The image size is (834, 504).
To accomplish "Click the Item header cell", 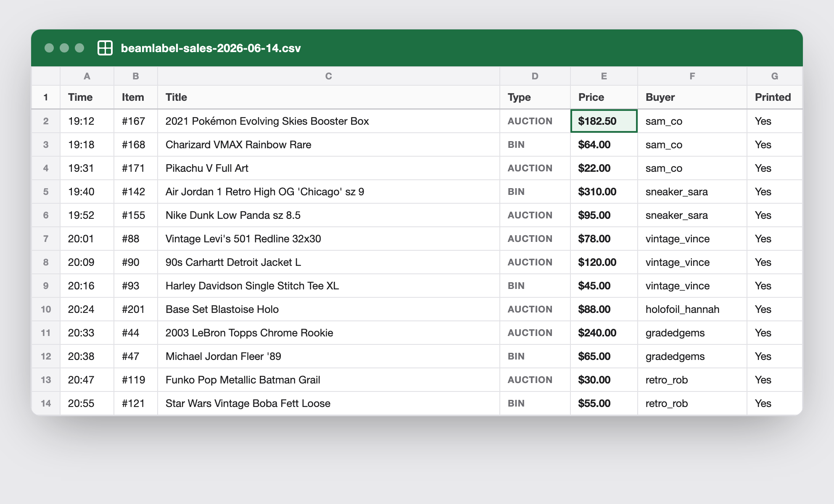I will click(x=136, y=97).
